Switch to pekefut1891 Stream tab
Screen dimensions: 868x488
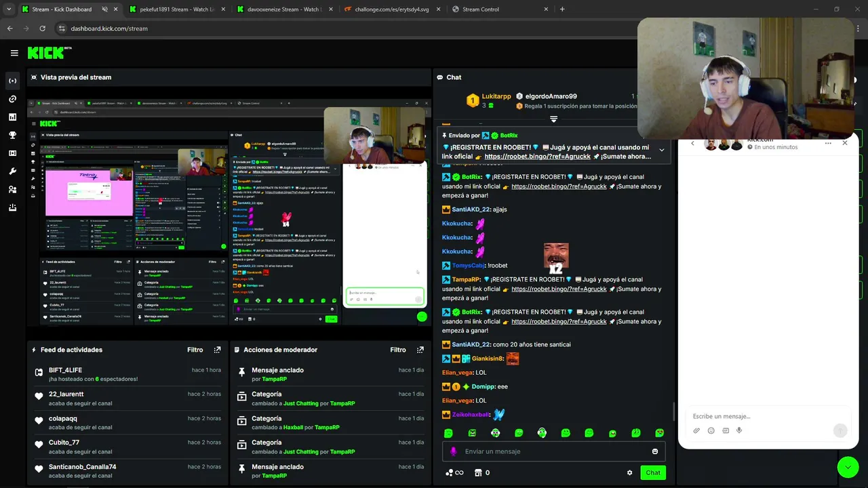[176, 9]
